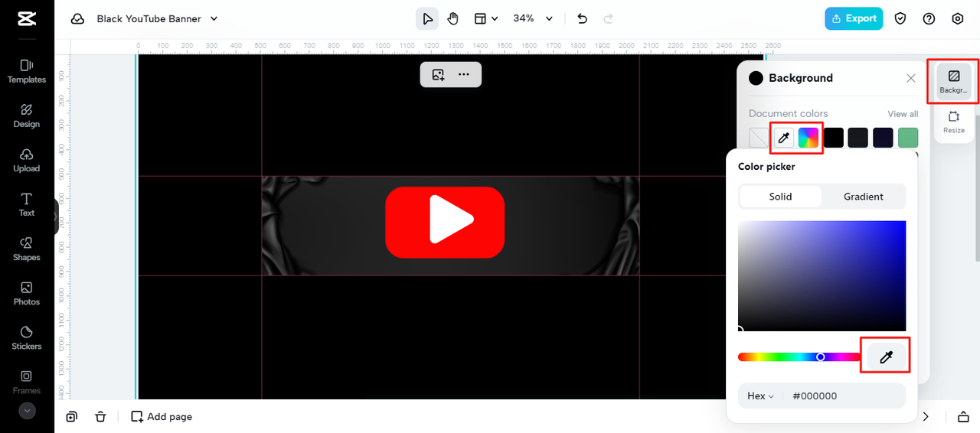Close the Background panel
The image size is (980, 433).
911,78
